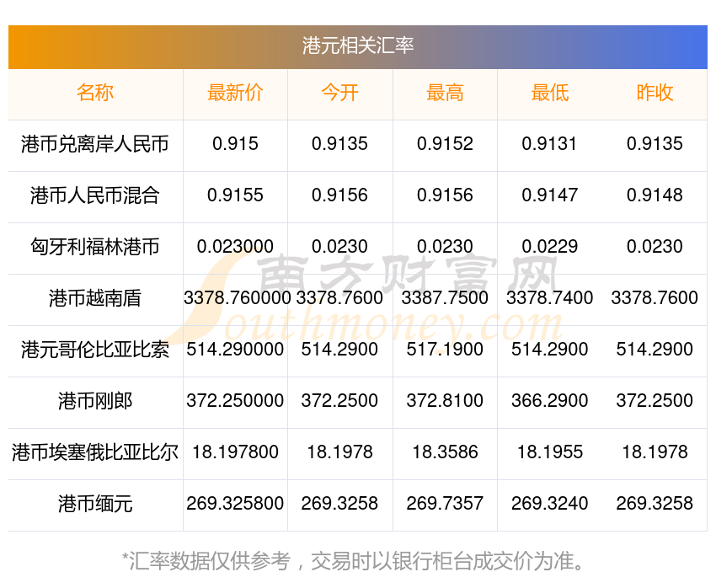Viewport: 716px width, 588px height.
Task: Select the 最新价 column header
Action: 235,93
